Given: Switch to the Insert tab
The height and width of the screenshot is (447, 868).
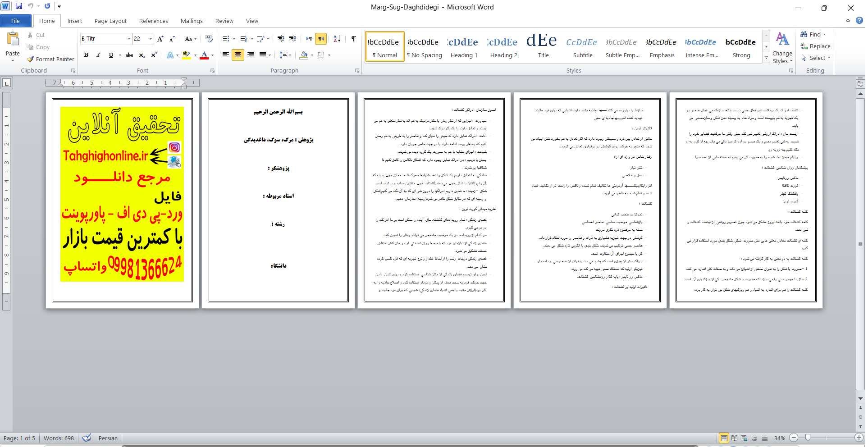Looking at the screenshot, I should click(x=75, y=21).
